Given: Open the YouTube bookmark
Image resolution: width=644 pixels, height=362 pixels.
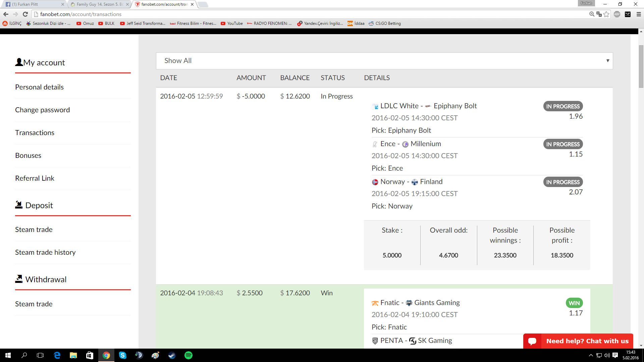Looking at the screenshot, I should (x=232, y=23).
